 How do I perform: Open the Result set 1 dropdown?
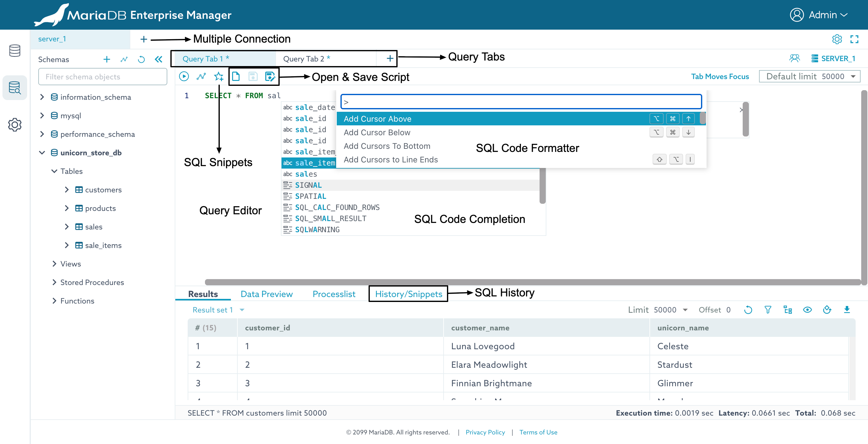[x=218, y=310]
